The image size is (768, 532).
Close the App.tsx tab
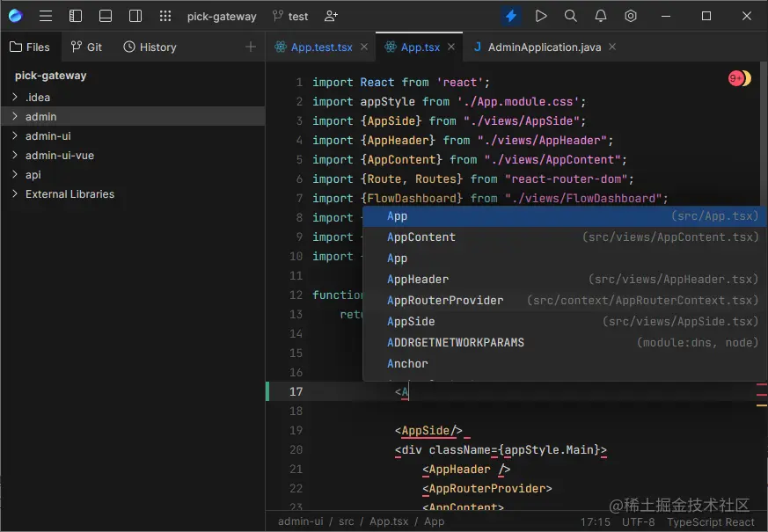click(451, 47)
